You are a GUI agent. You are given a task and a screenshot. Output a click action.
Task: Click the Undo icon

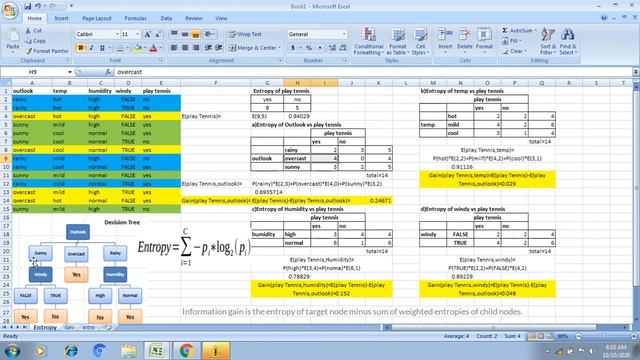pos(38,6)
